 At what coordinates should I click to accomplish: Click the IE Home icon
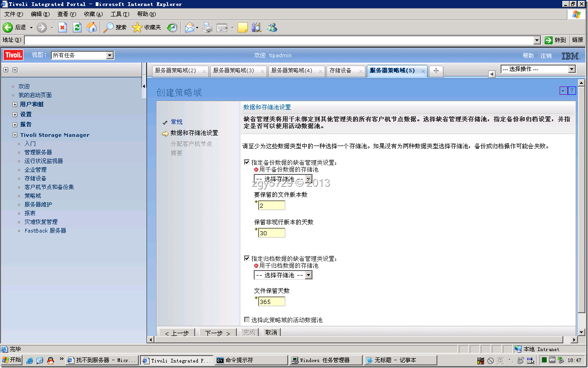coord(92,27)
